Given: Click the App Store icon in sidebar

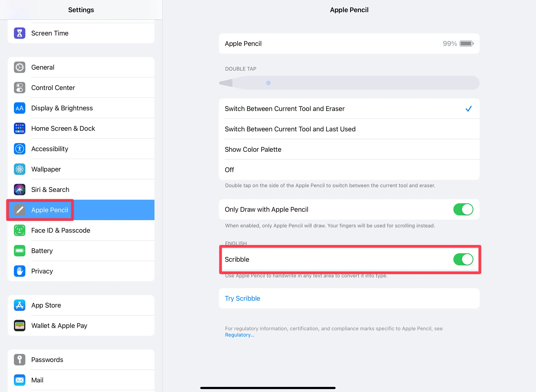Looking at the screenshot, I should 19,305.
